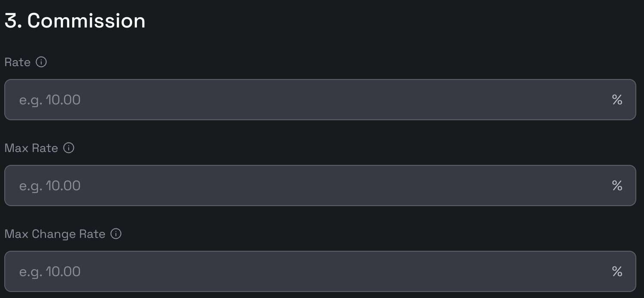Click info icon next to Max Change Rate
Image resolution: width=644 pixels, height=298 pixels.
tap(116, 234)
